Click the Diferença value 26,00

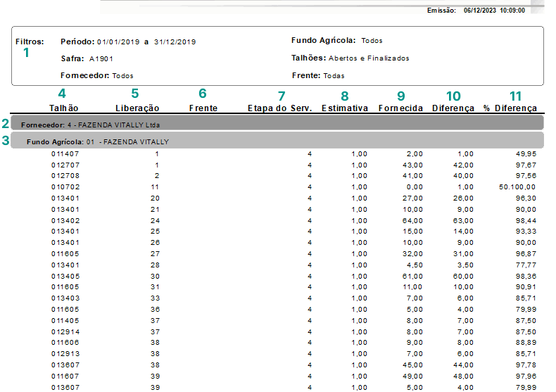463,198
